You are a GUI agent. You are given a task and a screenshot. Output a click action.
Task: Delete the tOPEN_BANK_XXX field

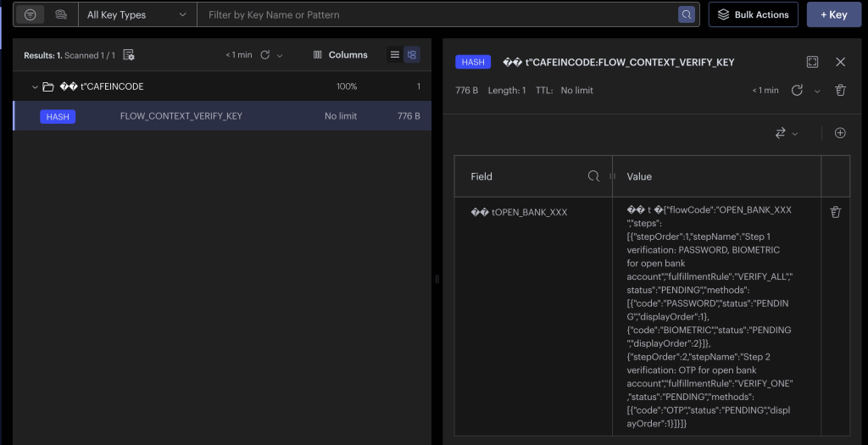click(835, 212)
